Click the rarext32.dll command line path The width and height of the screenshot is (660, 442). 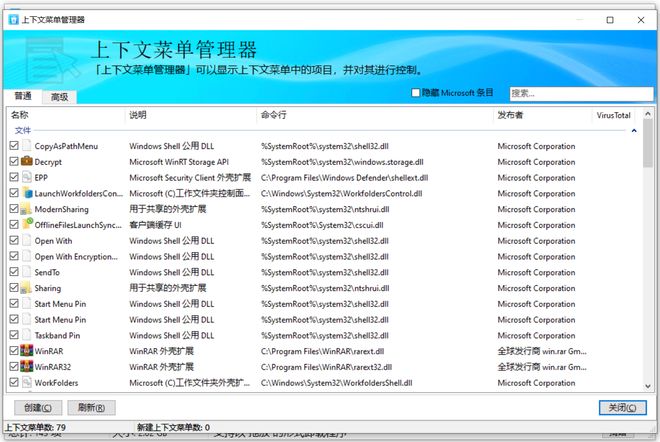pyautogui.click(x=326, y=367)
